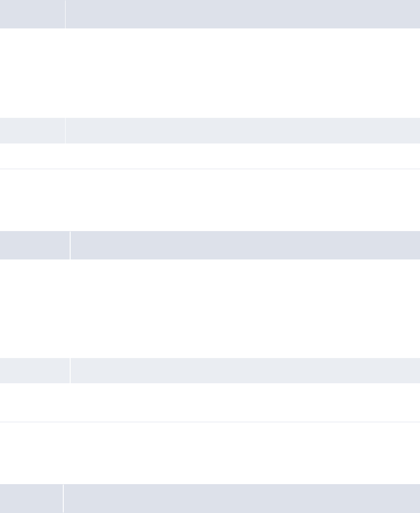Click the third table's wide dark header cell
Image resolution: width=420 pixels, height=513 pixels.
click(x=242, y=498)
